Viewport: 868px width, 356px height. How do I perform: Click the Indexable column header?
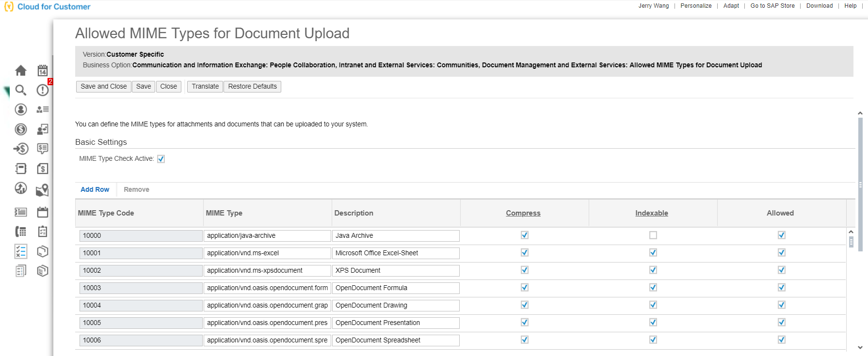pyautogui.click(x=652, y=213)
